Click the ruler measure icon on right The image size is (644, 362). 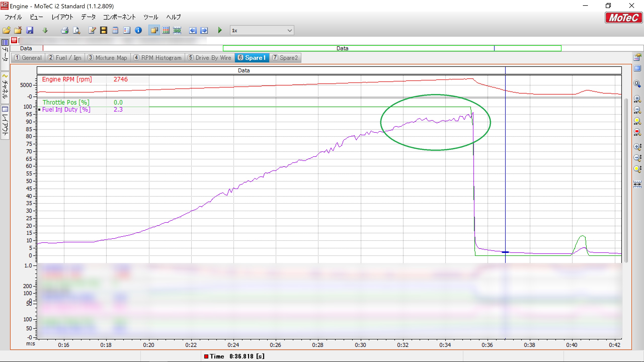[637, 184]
